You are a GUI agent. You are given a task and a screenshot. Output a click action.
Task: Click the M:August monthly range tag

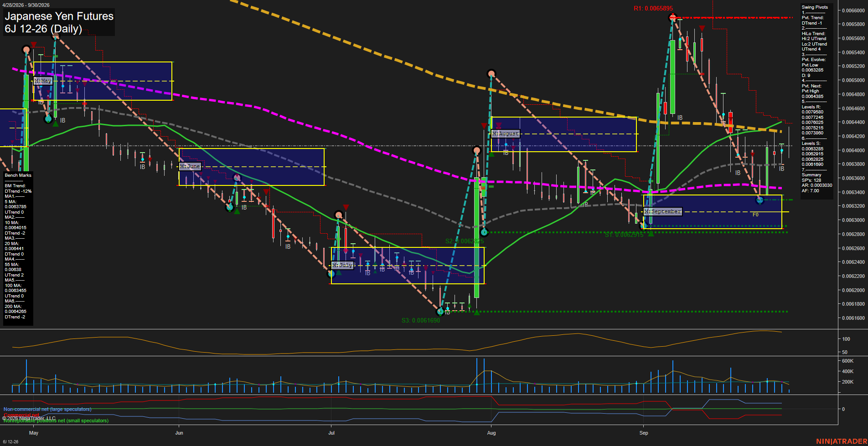click(x=506, y=133)
